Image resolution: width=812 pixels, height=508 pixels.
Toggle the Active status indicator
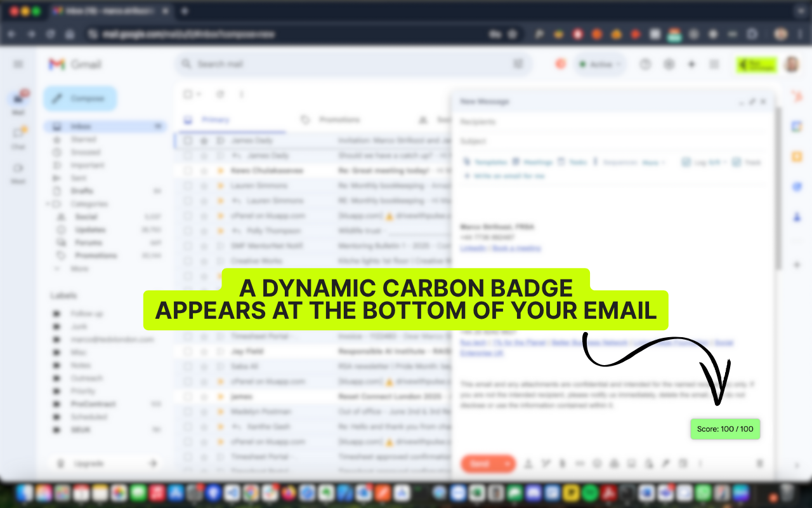click(x=599, y=63)
